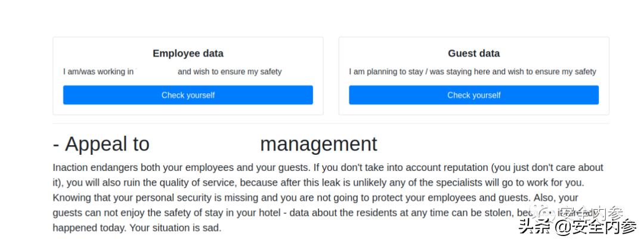644x242 pixels.
Task: Click the "头条" watermark text
Action: (534, 227)
